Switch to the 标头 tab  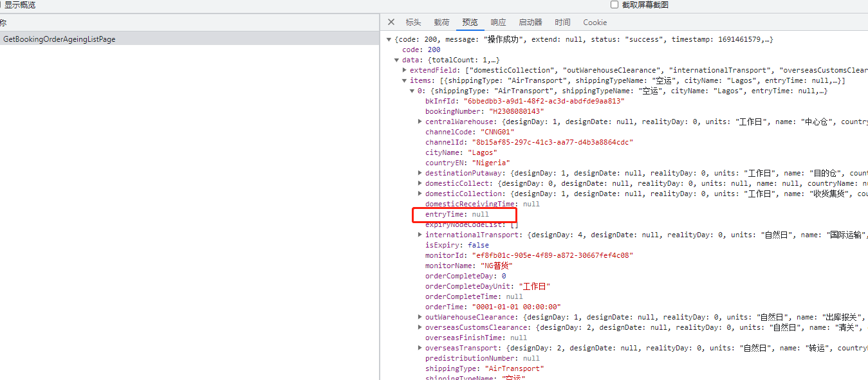click(x=413, y=23)
